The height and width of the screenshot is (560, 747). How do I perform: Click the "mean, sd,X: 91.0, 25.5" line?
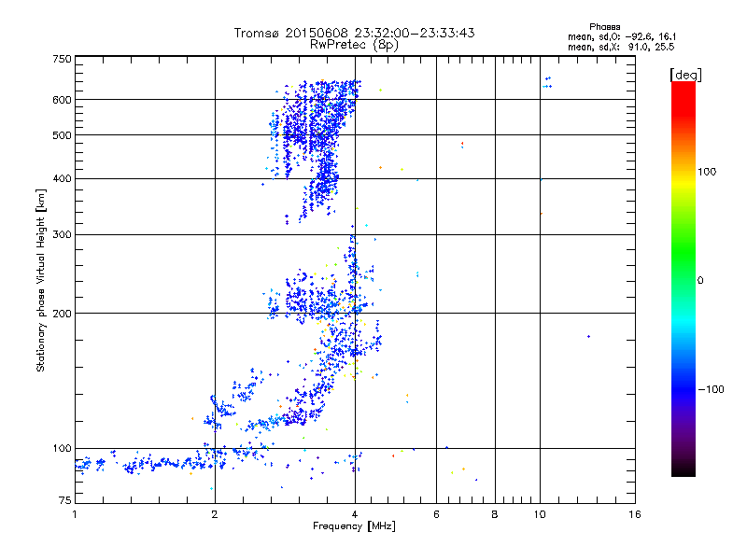[621, 47]
